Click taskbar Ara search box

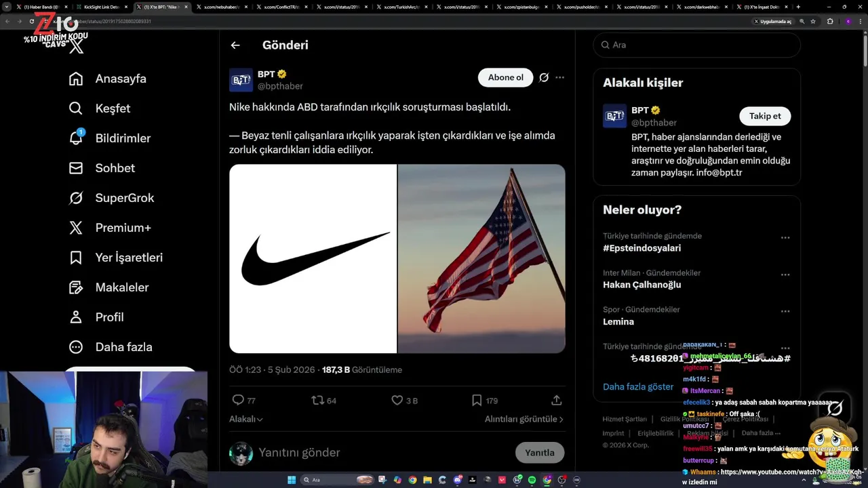coord(338,480)
